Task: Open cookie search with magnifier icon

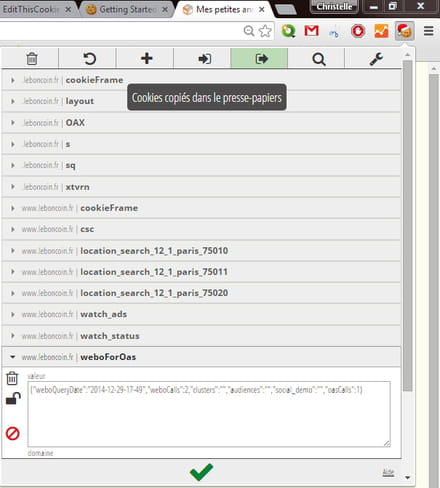Action: (319, 59)
